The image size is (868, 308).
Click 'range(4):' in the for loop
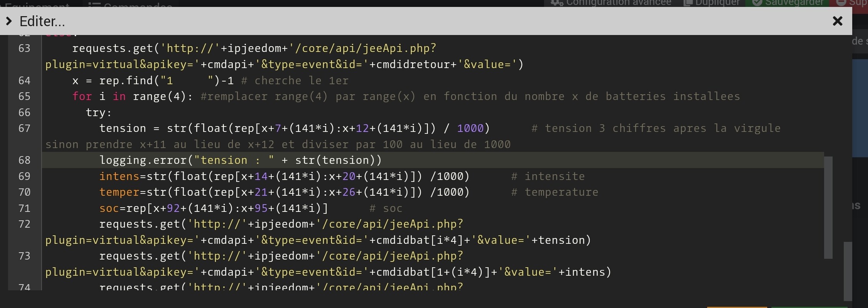[x=163, y=97]
